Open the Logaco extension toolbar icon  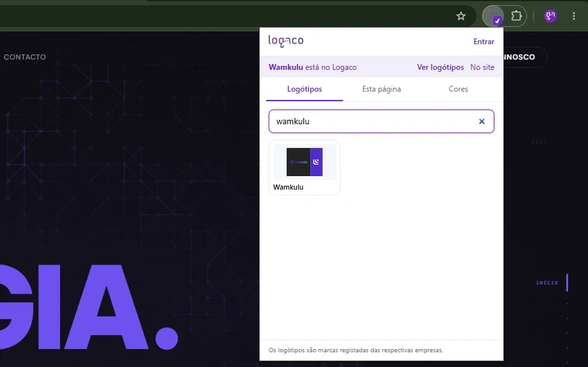(493, 16)
